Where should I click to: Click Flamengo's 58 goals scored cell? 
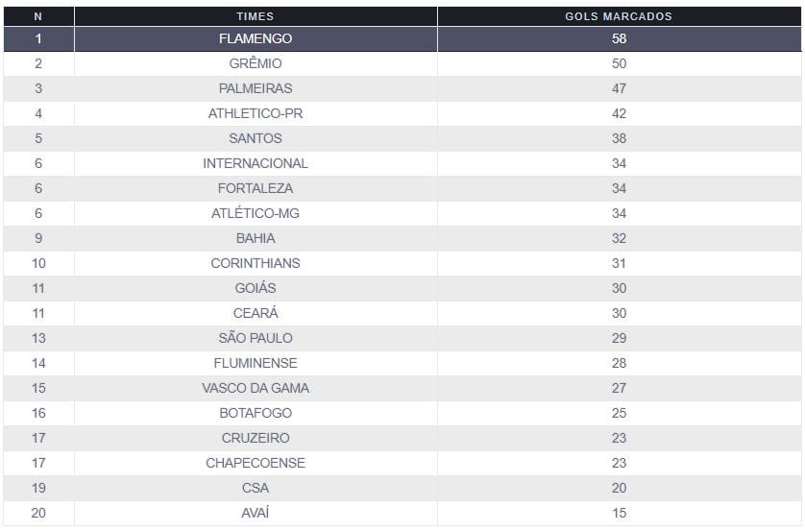pyautogui.click(x=619, y=39)
